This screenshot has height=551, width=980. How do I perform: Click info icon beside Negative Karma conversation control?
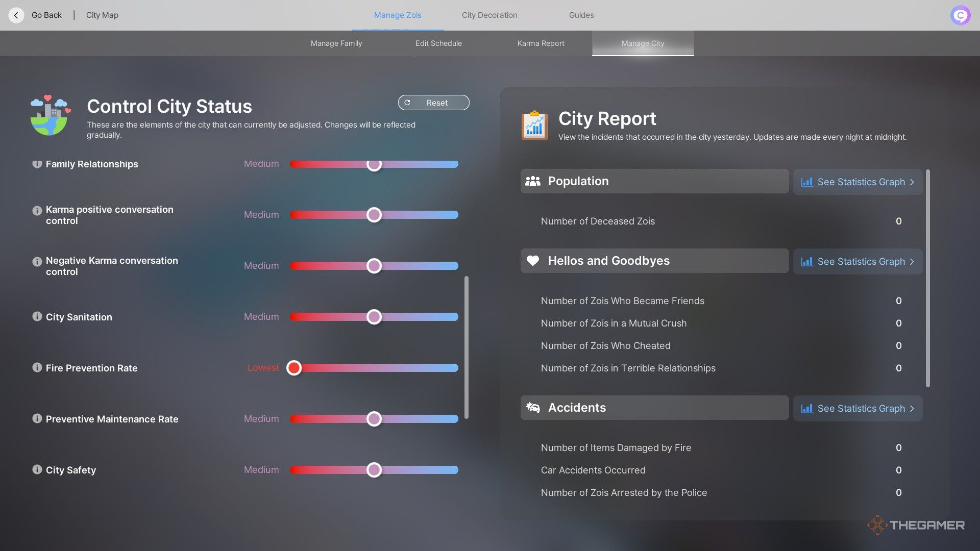tap(37, 261)
